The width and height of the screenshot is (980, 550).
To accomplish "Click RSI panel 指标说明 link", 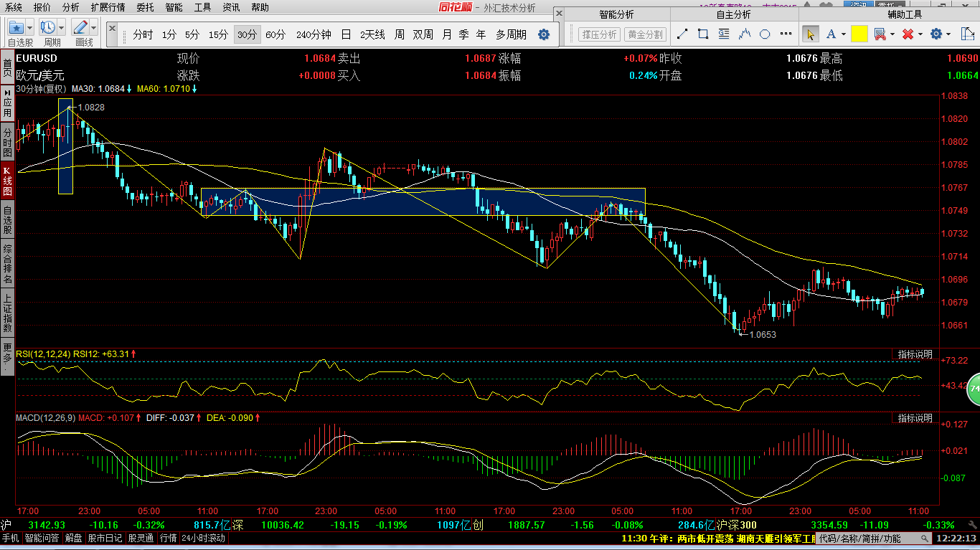I will (x=915, y=354).
